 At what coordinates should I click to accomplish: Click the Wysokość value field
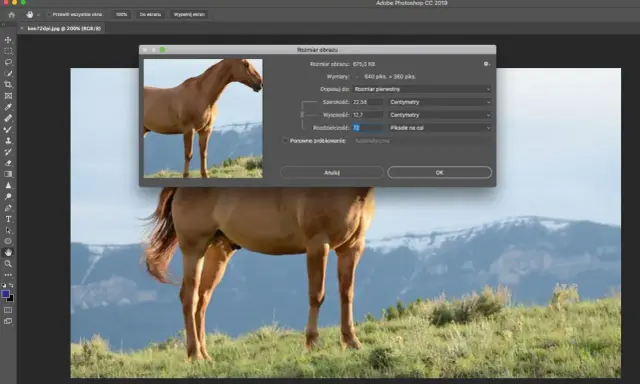point(367,115)
